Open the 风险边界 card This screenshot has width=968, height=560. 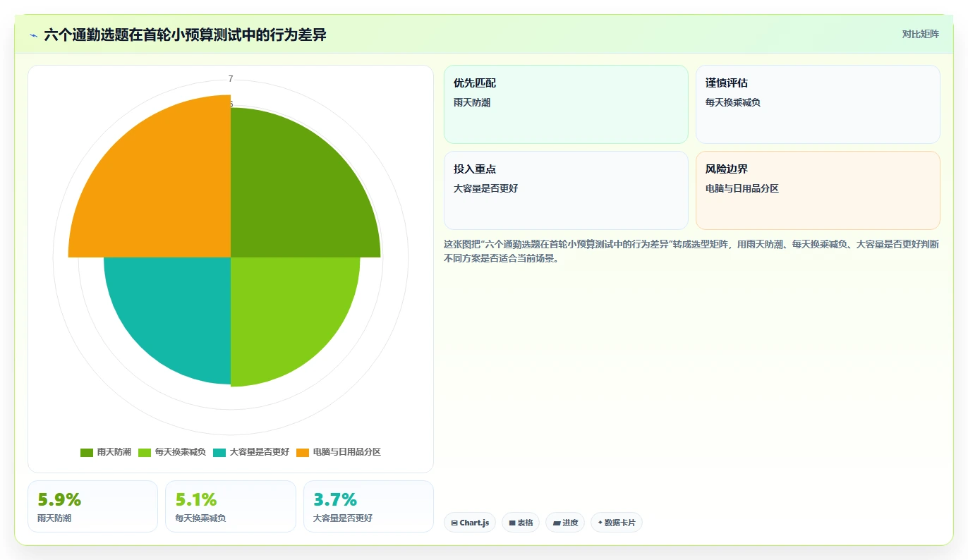(x=818, y=190)
